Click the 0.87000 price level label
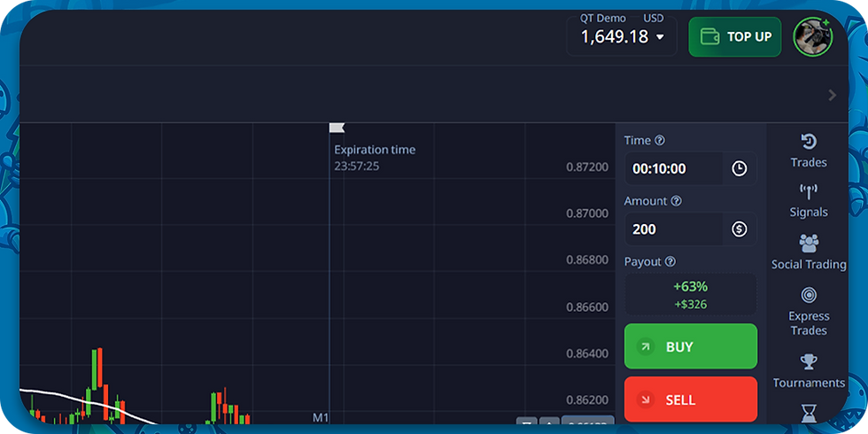Viewport: 868px width, 434px height. (586, 213)
